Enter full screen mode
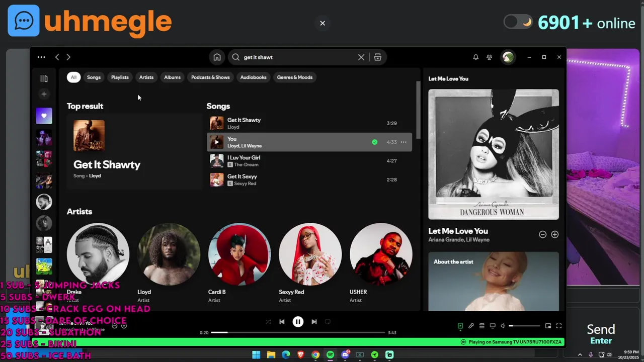The width and height of the screenshot is (644, 362). click(x=558, y=326)
